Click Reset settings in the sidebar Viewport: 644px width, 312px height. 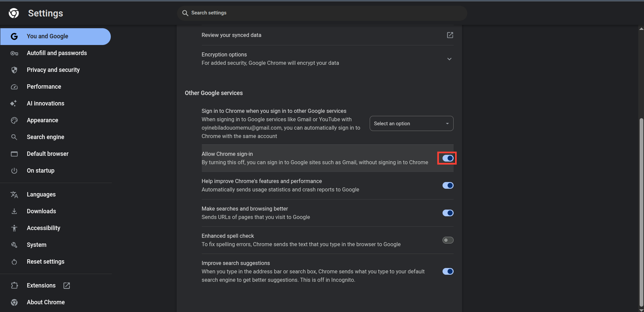coord(46,262)
